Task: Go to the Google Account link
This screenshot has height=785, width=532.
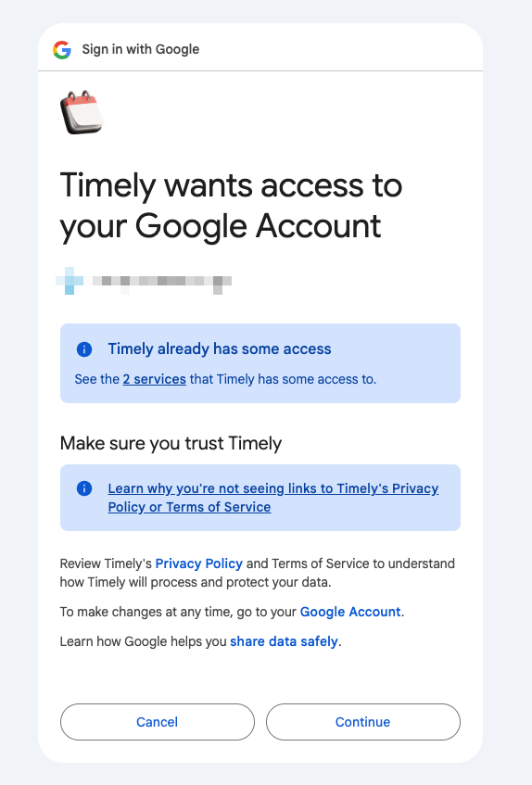Action: (350, 612)
